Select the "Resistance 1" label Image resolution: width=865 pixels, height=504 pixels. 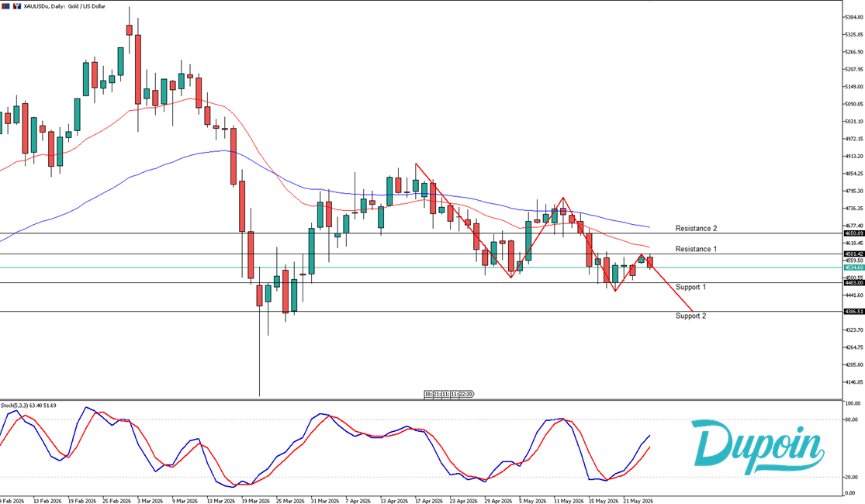[696, 249]
